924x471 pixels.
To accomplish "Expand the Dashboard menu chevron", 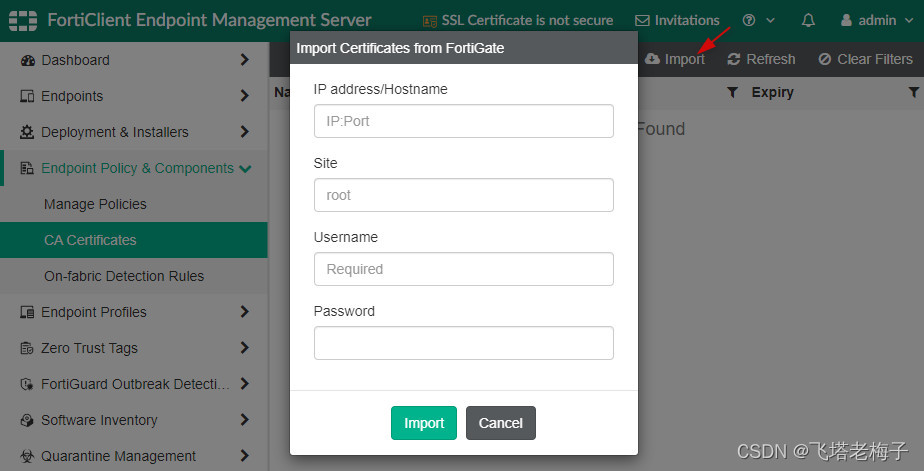I will point(245,60).
